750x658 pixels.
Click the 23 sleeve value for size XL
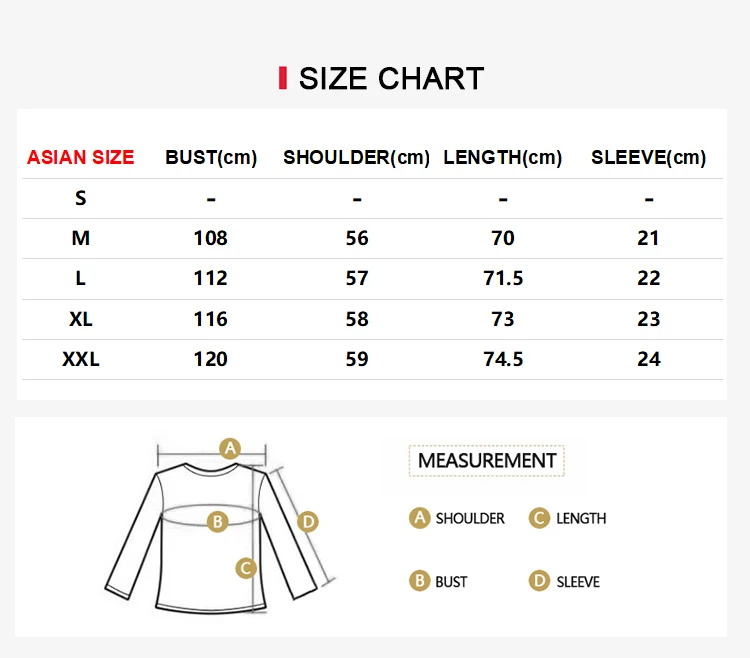[649, 319]
